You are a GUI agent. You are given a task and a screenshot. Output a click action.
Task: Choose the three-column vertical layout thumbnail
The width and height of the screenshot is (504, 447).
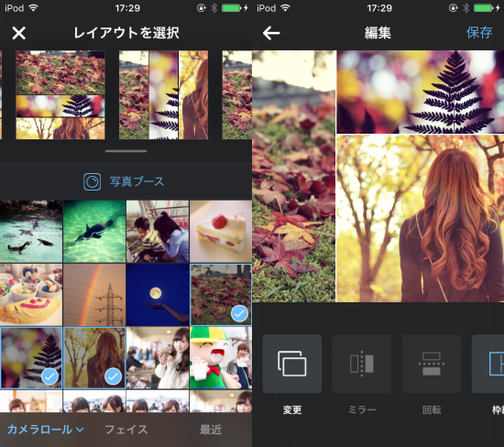pyautogui.click(x=164, y=94)
